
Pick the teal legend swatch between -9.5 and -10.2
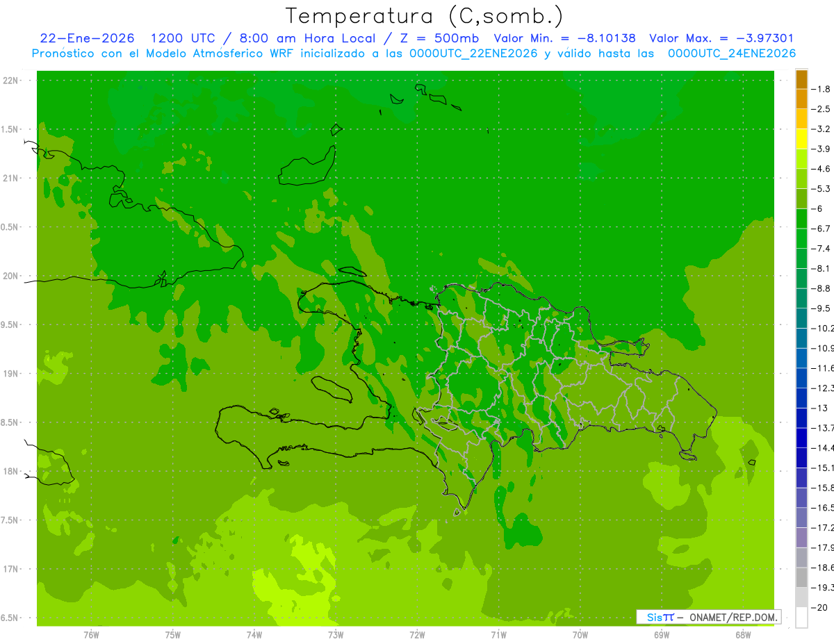point(801,318)
